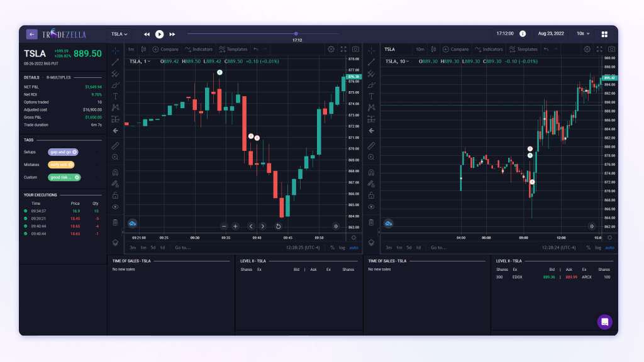Screen dimensions: 644x362
Task: Select the 5d range on left chart
Action: click(x=153, y=248)
